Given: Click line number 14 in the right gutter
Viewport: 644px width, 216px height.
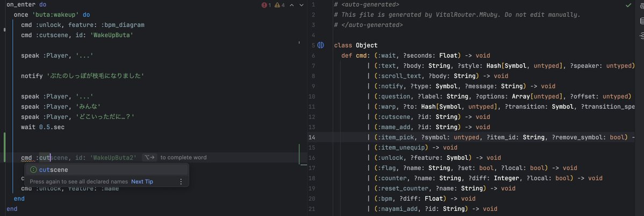Looking at the screenshot, I should click(x=312, y=137).
